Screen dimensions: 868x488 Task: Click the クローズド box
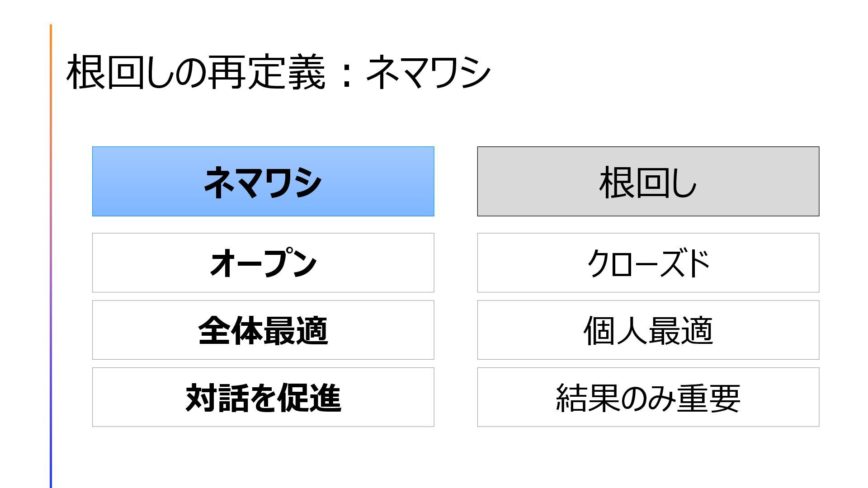pyautogui.click(x=648, y=263)
